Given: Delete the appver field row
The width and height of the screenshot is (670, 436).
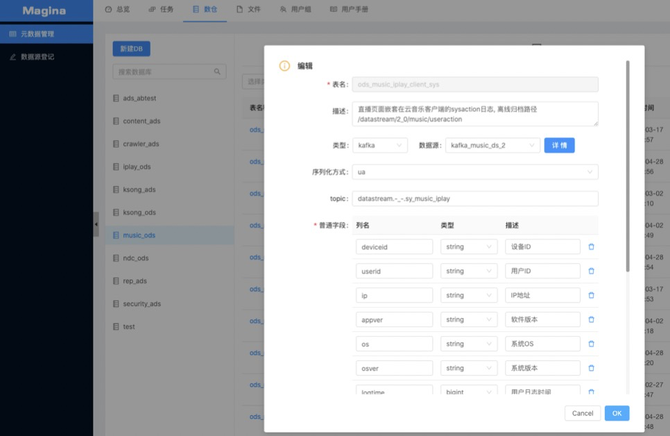Looking at the screenshot, I should pyautogui.click(x=591, y=320).
